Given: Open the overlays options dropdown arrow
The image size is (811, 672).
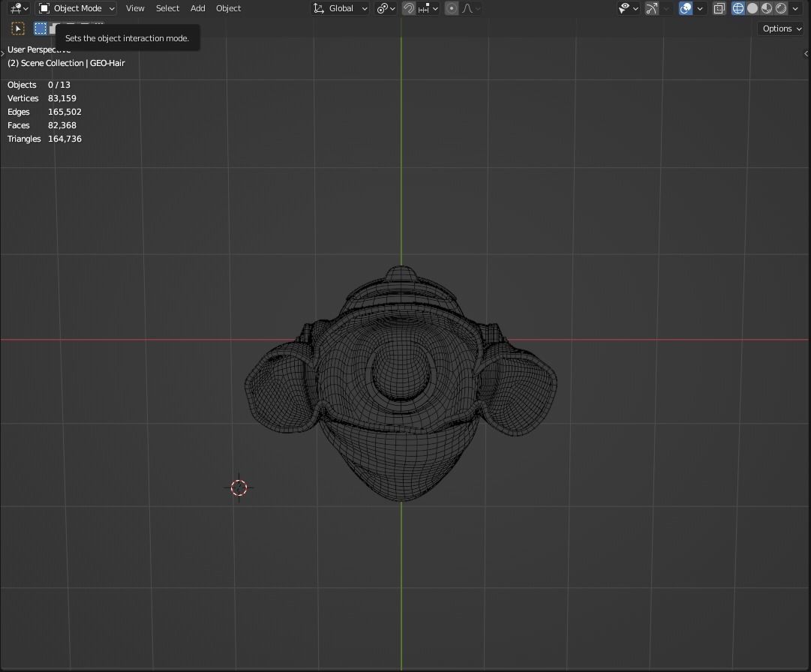Looking at the screenshot, I should 700,8.
